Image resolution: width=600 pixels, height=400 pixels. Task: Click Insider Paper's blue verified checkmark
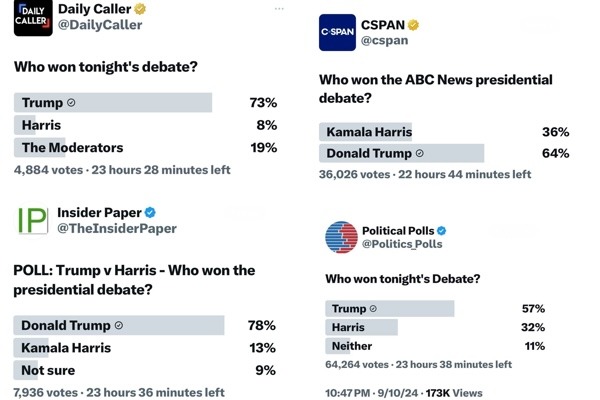pos(151,213)
